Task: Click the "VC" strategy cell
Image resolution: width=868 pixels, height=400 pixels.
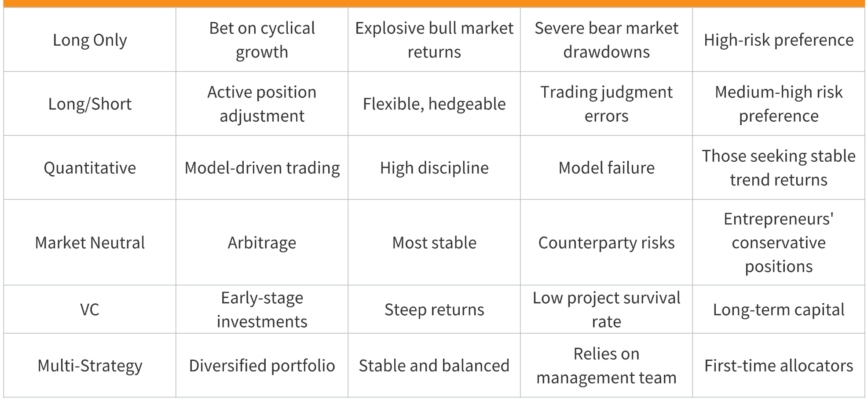Action: [90, 309]
